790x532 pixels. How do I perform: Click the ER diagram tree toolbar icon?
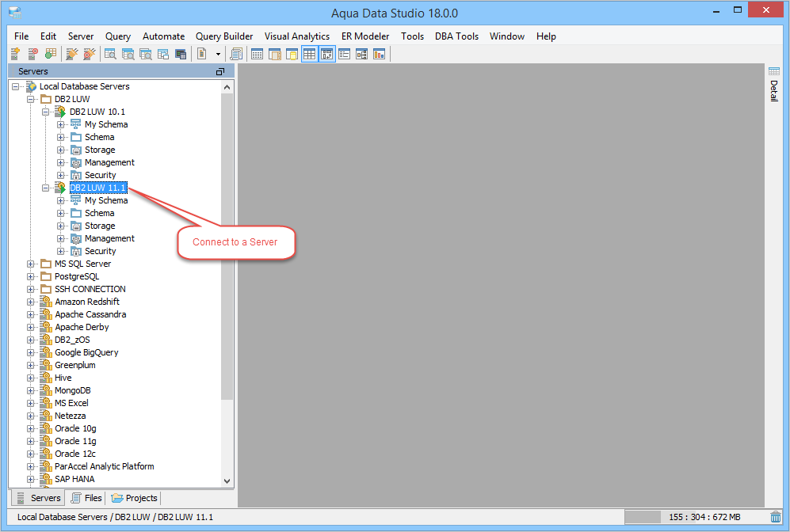362,54
